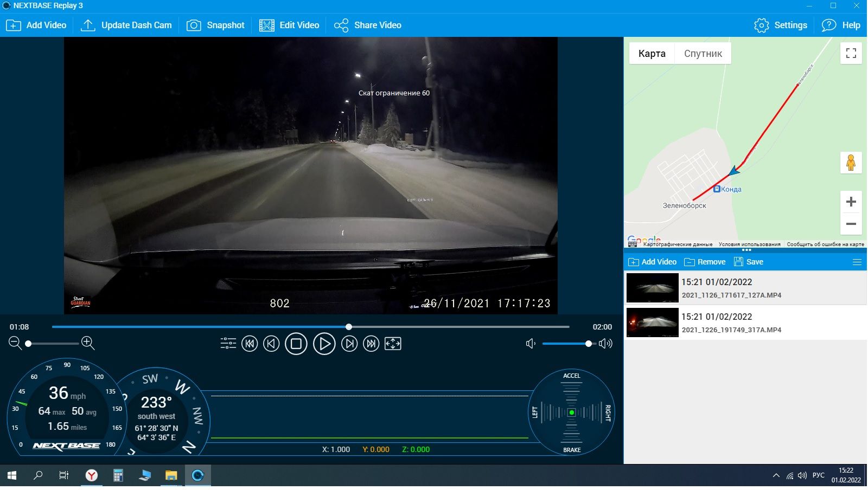
Task: Open the playback adjustments sliders icon
Action: tap(228, 344)
